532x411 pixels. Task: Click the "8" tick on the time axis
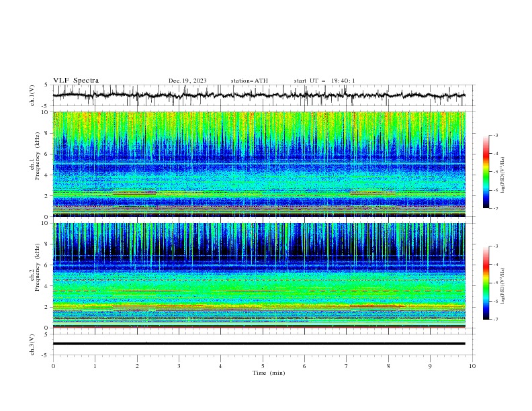(388, 366)
